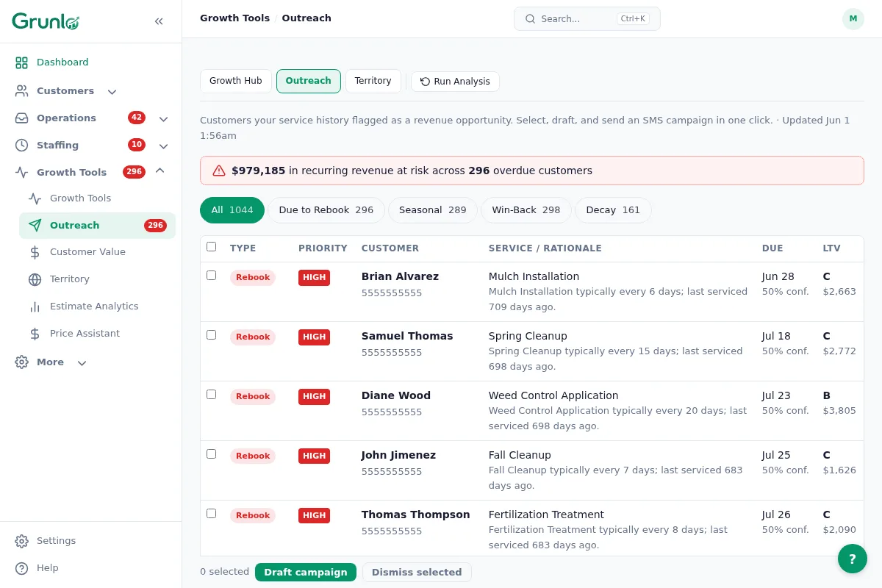Check the Thomas Thompson row checkbox
This screenshot has width=882, height=588.
click(x=212, y=514)
